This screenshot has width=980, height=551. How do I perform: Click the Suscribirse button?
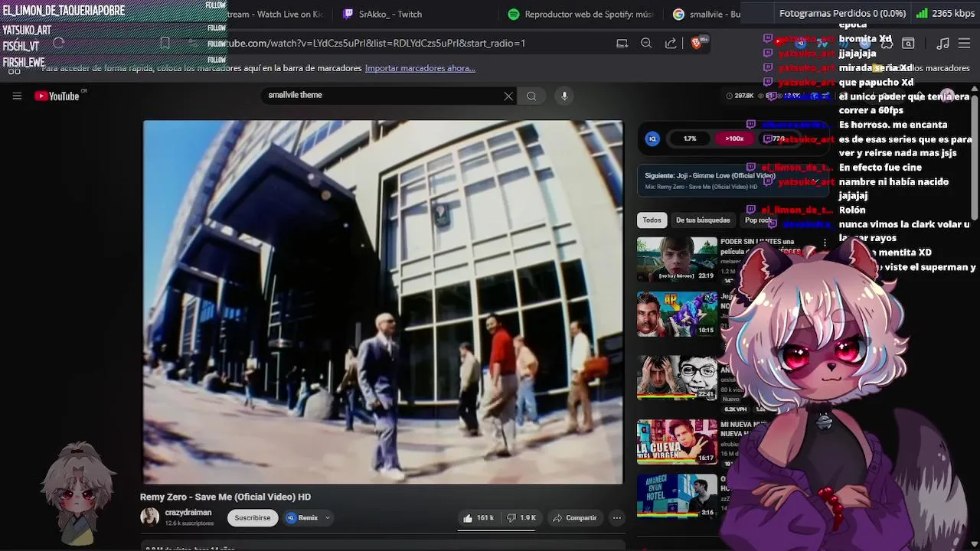253,518
